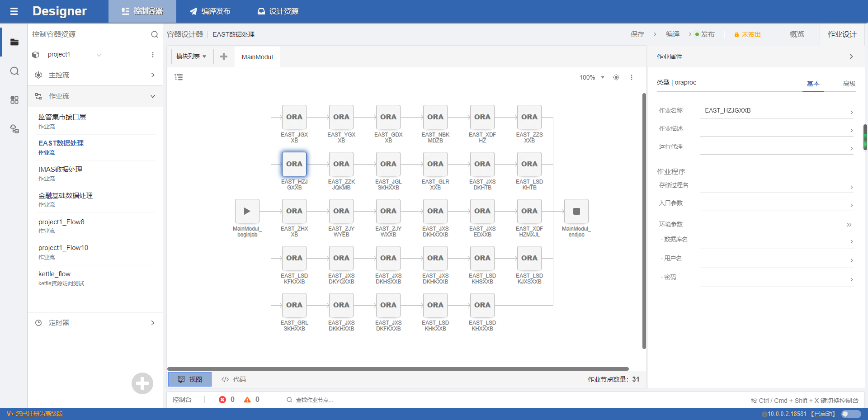The height and width of the screenshot is (420, 868).
Task: Expand the 环境参数 double chevron
Action: point(849,225)
